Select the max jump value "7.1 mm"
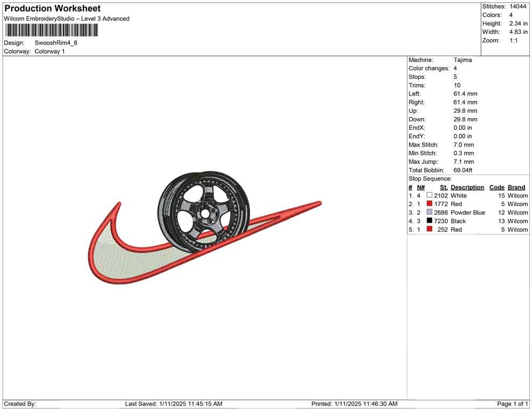Viewport: 532px width, 409px height. tap(463, 162)
